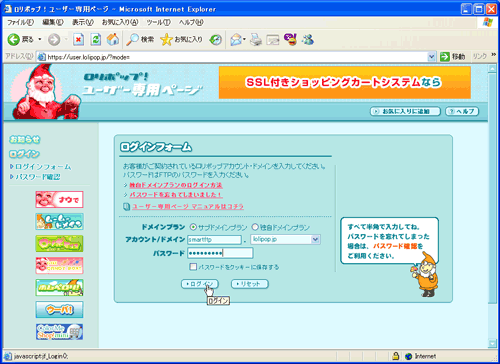Open the forgot password link
500x364 pixels.
click(176, 195)
